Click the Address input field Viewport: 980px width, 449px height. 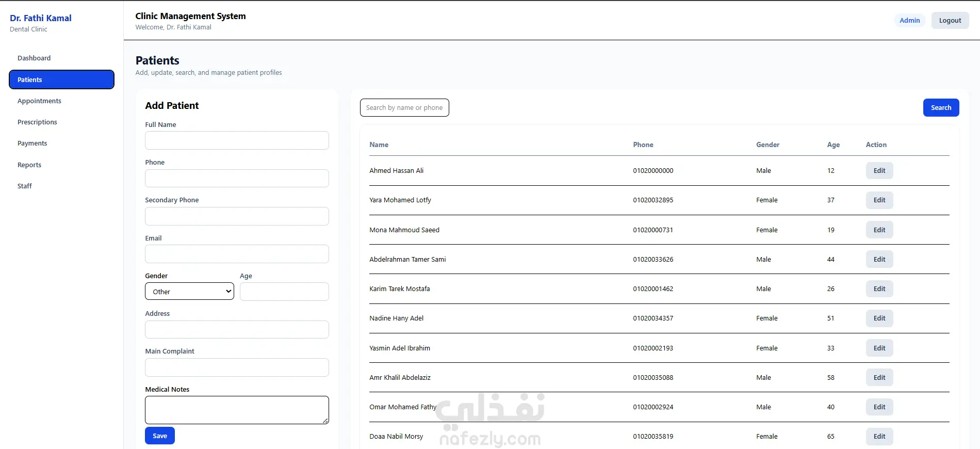(x=237, y=330)
